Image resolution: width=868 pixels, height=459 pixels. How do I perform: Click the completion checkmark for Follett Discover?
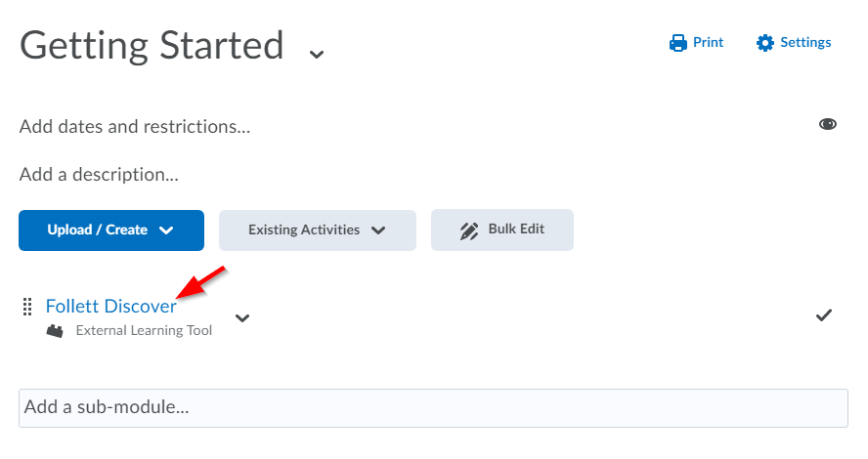[x=824, y=314]
